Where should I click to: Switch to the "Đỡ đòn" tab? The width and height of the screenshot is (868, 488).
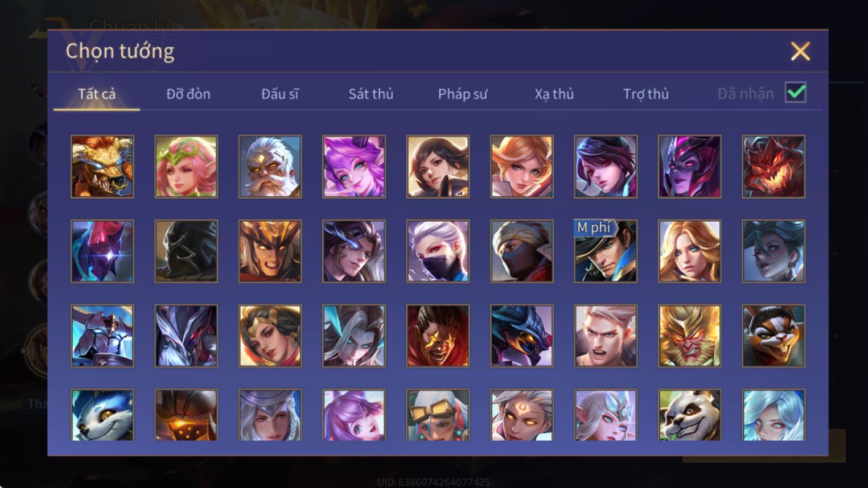tap(188, 94)
